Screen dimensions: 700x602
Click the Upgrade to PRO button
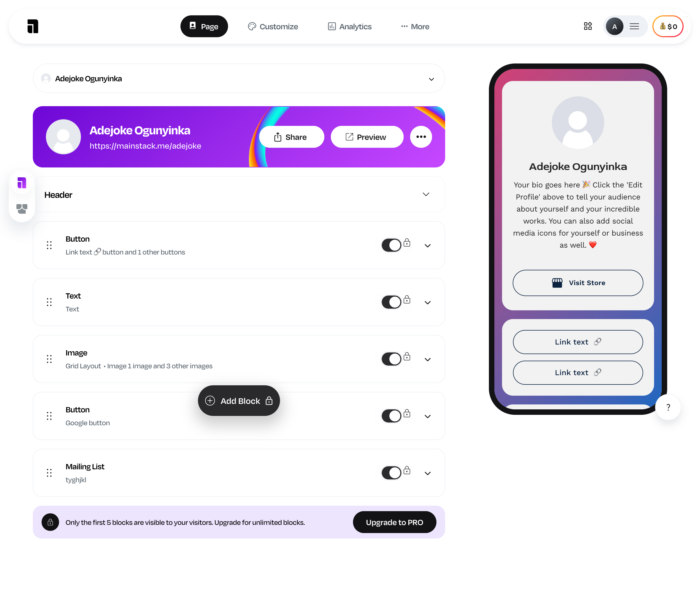click(395, 522)
